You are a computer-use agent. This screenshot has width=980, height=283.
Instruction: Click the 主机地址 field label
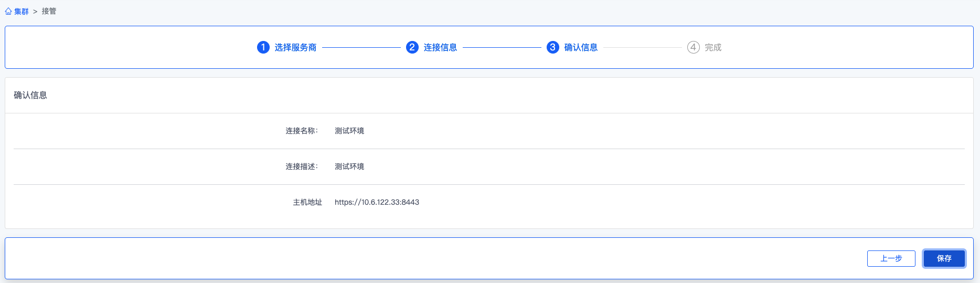click(x=307, y=202)
